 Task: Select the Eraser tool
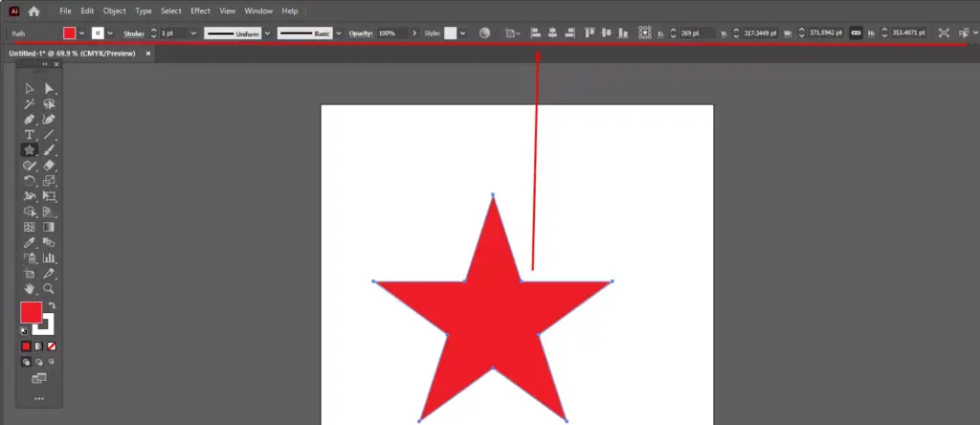(x=50, y=166)
